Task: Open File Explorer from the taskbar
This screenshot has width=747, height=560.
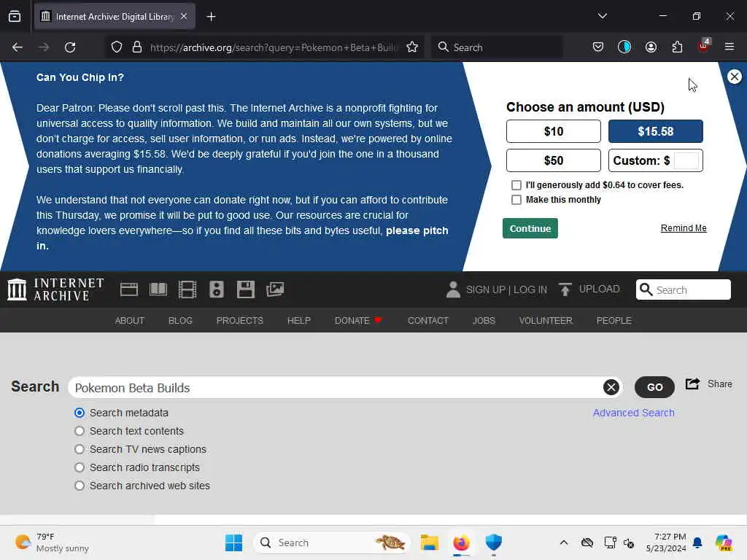Action: 429,542
